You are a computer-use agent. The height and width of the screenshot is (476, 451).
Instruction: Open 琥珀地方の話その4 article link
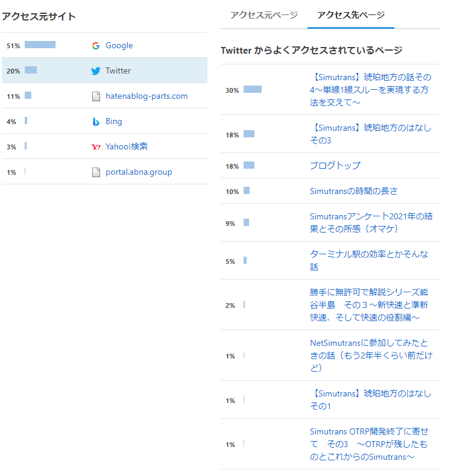(371, 90)
